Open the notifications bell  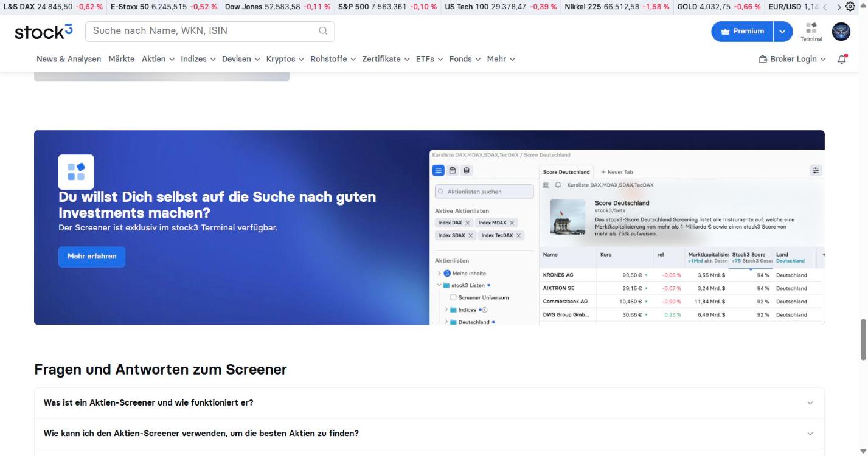click(842, 59)
